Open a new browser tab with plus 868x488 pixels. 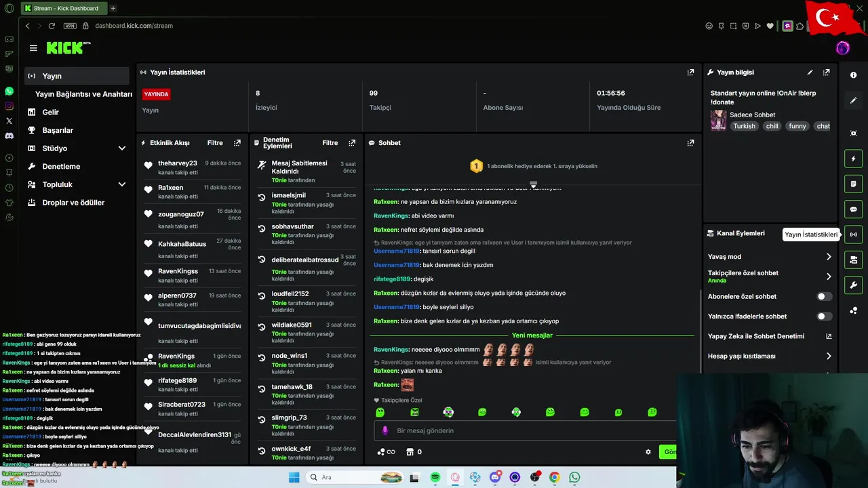point(113,8)
